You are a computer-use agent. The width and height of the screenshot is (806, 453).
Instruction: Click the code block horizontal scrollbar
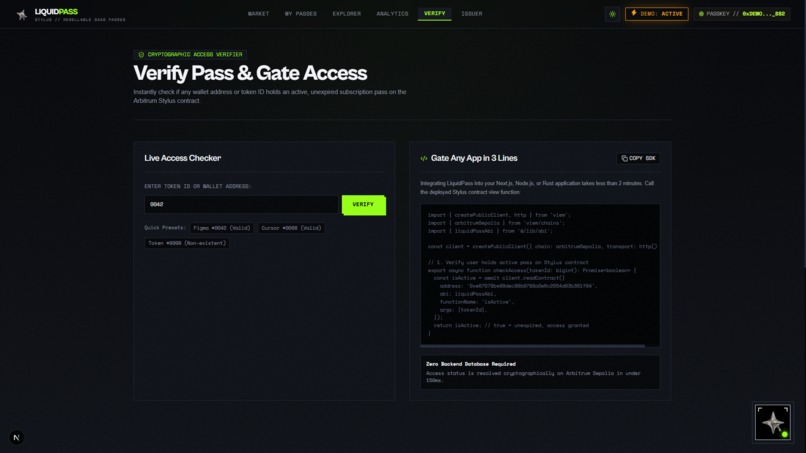[533, 346]
